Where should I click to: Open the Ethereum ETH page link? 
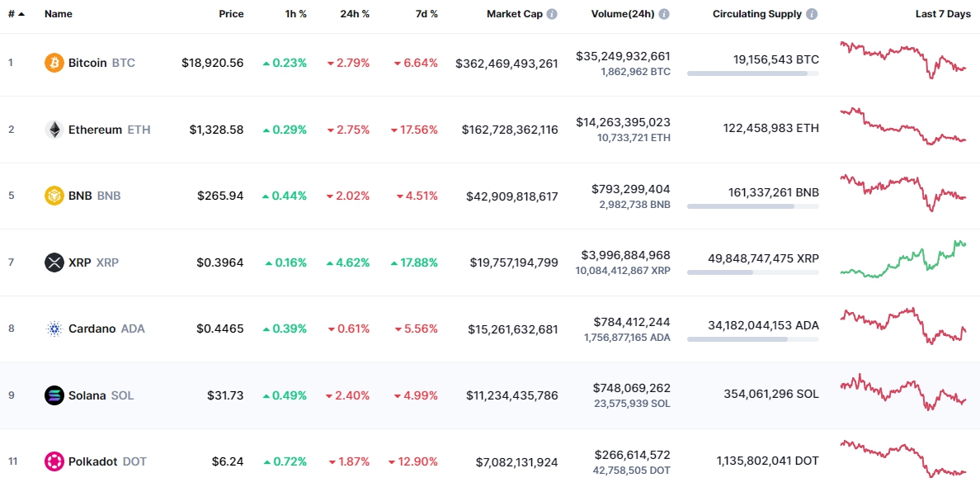click(x=97, y=130)
